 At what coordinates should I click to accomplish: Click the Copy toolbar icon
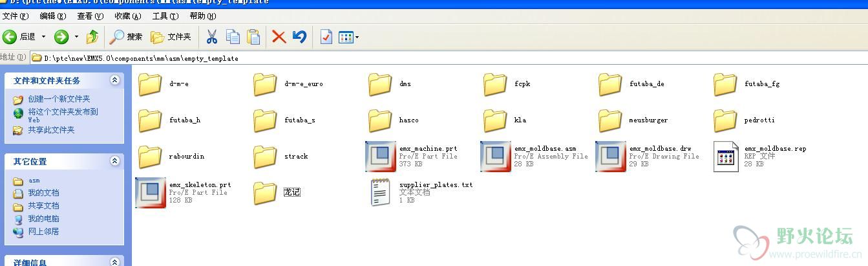[233, 37]
